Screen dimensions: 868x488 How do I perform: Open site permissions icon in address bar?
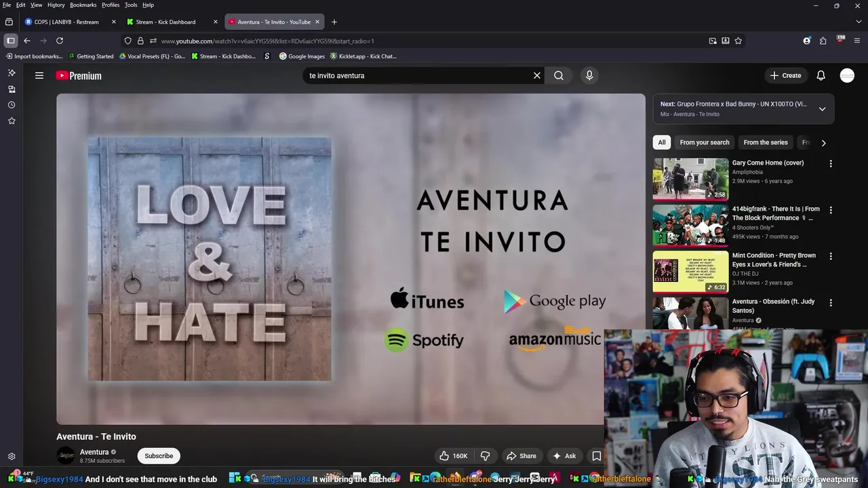153,41
